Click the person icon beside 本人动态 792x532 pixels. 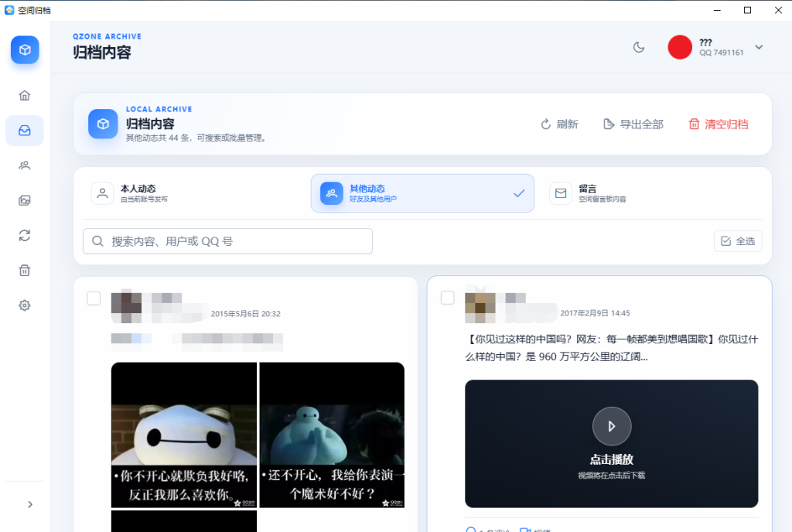click(x=103, y=193)
